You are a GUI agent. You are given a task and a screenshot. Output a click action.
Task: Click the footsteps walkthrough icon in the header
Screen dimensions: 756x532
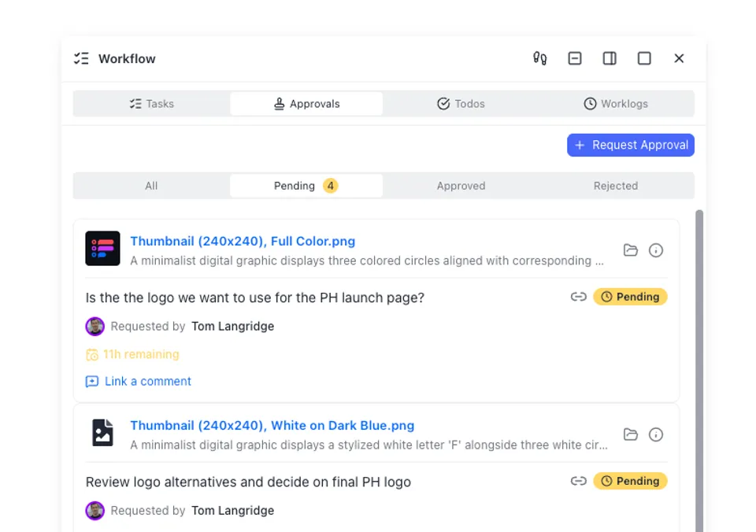539,58
